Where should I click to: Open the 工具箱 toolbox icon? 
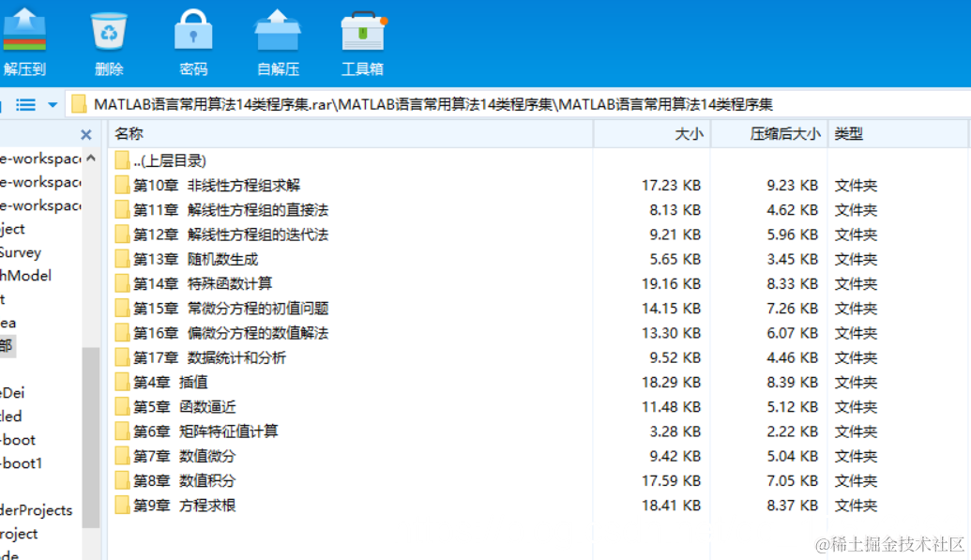(363, 31)
